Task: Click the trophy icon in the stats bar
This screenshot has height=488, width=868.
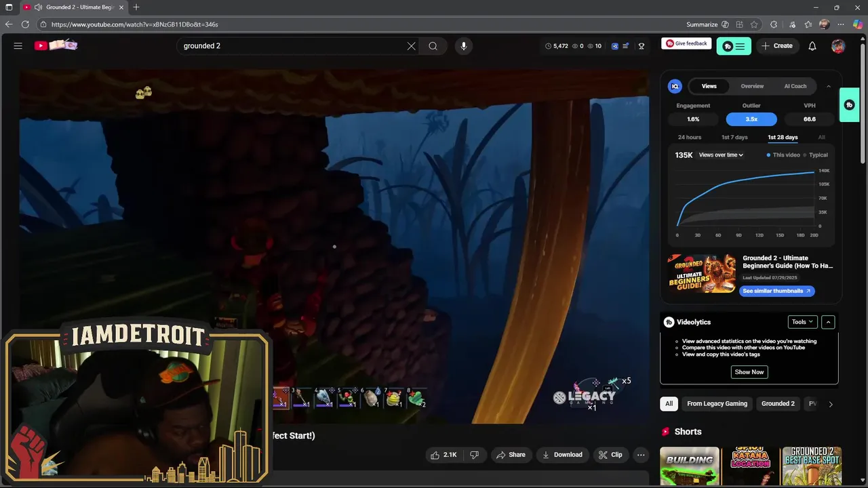Action: coord(642,46)
